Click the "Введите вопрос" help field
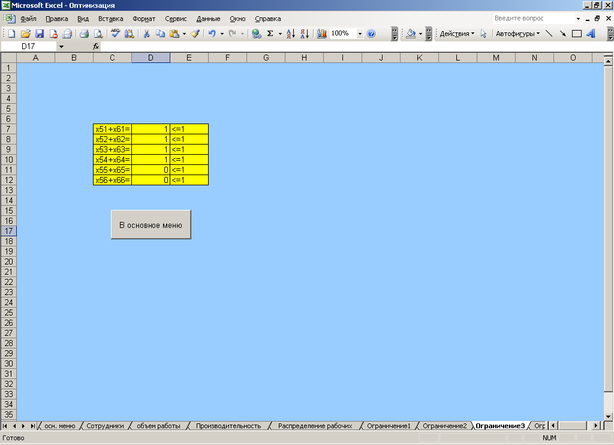The image size is (614, 445). 534,19
